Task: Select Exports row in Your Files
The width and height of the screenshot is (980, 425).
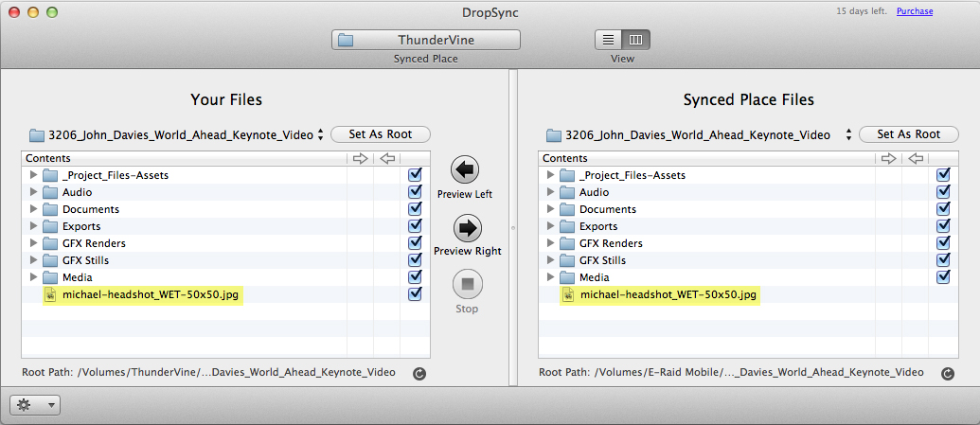Action: [225, 226]
